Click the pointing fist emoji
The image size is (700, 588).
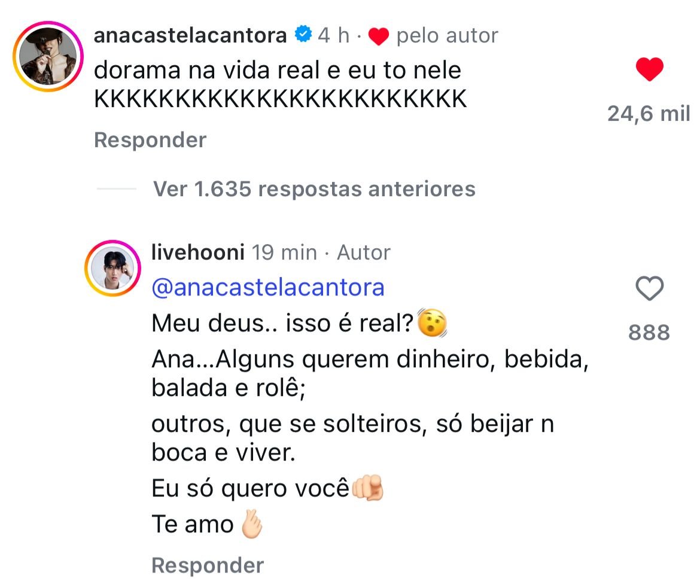pyautogui.click(x=367, y=489)
